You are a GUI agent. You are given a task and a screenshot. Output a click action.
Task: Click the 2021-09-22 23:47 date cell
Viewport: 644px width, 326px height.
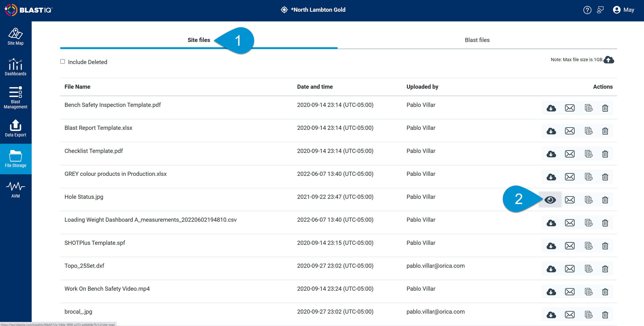335,197
